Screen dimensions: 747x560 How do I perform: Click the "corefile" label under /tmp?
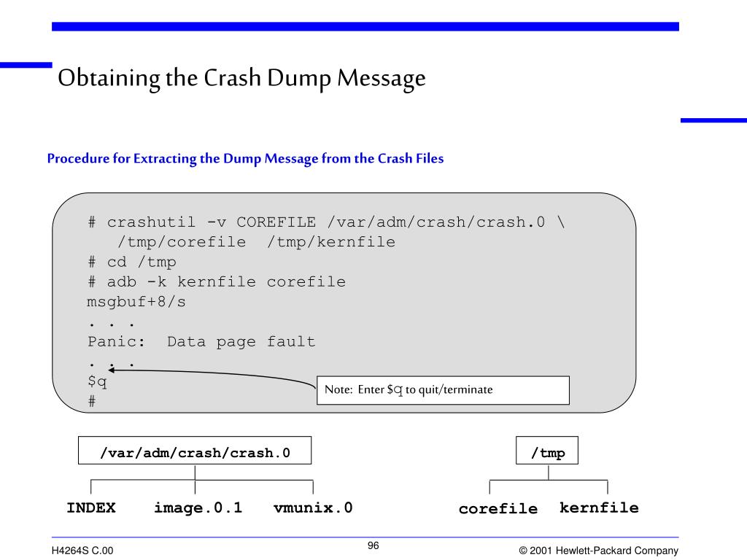(498, 508)
